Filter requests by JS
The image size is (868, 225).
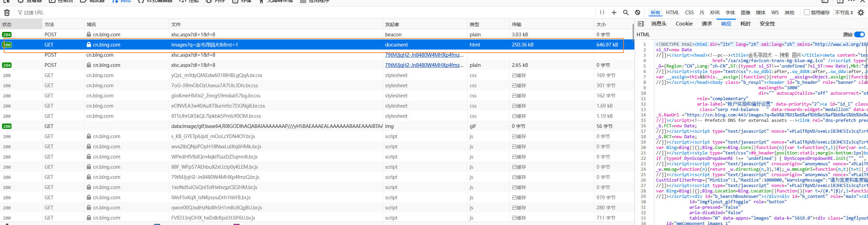click(x=702, y=13)
